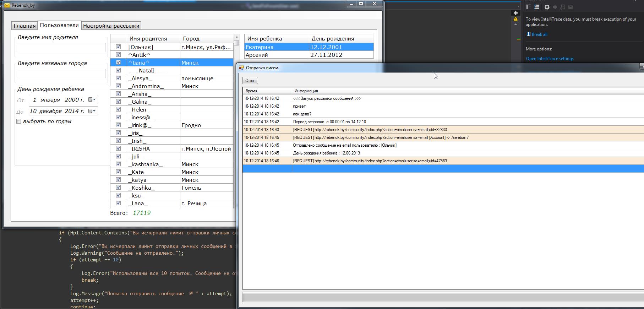This screenshot has height=309, width=644.
Task: Uncheck the _Koshka_ row checkbox
Action: pyautogui.click(x=118, y=188)
